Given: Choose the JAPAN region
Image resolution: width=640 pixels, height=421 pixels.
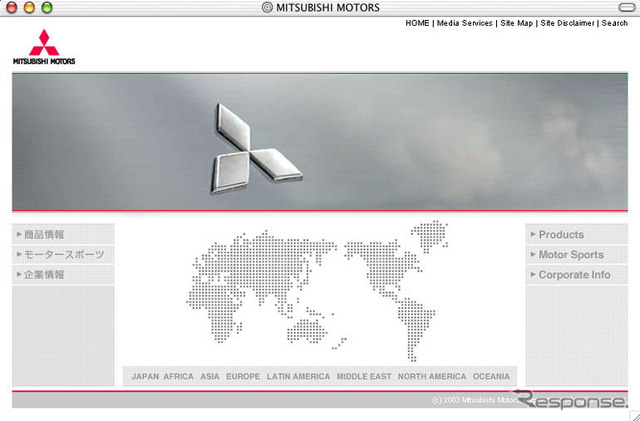Looking at the screenshot, I should [145, 376].
